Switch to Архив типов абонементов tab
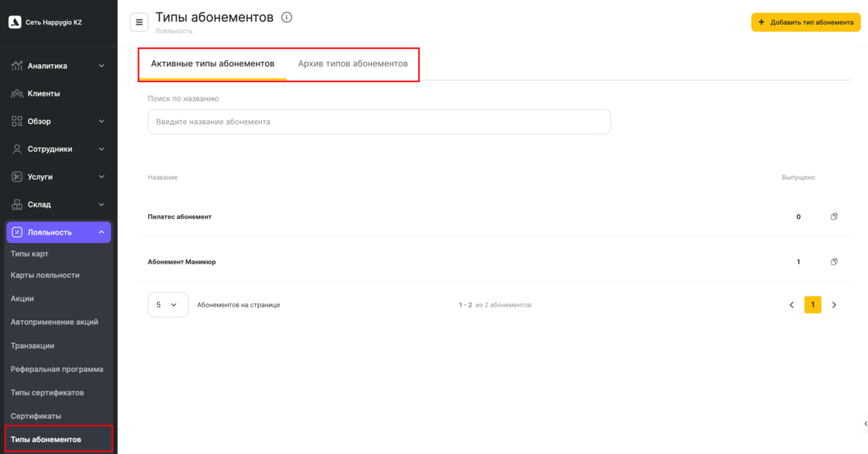 [353, 64]
